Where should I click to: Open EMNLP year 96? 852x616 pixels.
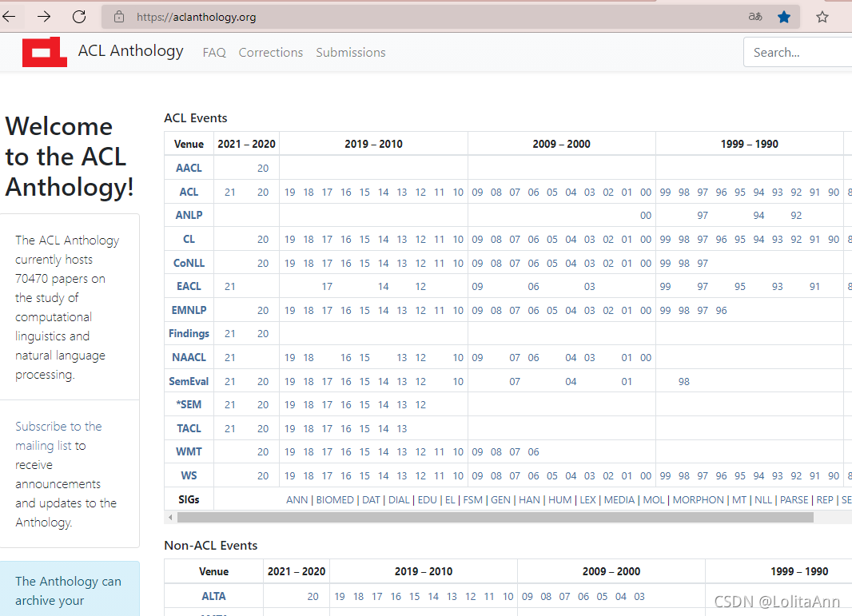[x=721, y=311]
